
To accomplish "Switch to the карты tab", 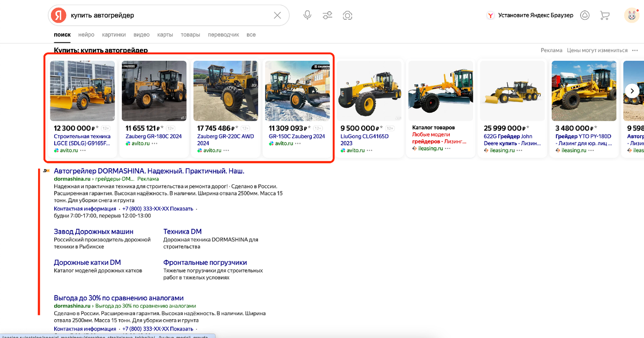I will tap(165, 34).
